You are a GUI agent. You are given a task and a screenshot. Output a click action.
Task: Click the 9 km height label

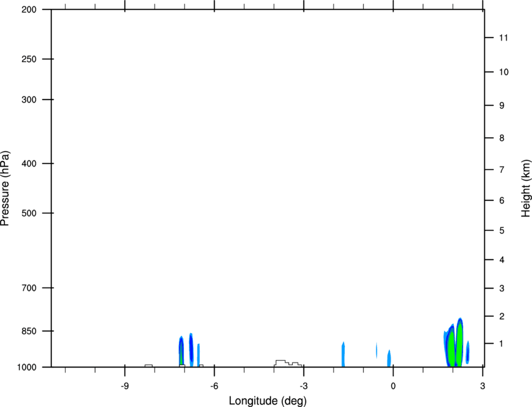502,106
